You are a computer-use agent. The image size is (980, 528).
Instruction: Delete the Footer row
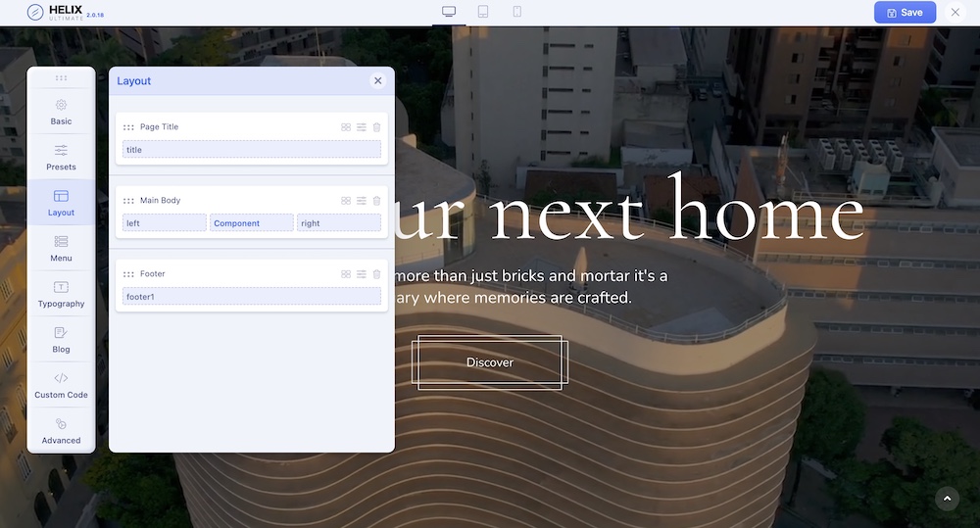pyautogui.click(x=376, y=274)
